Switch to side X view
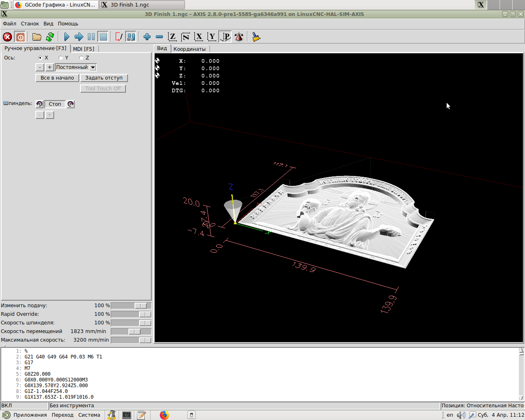 [199, 37]
